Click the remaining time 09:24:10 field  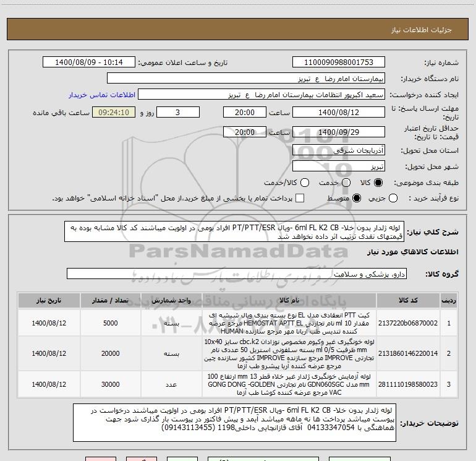[114, 112]
